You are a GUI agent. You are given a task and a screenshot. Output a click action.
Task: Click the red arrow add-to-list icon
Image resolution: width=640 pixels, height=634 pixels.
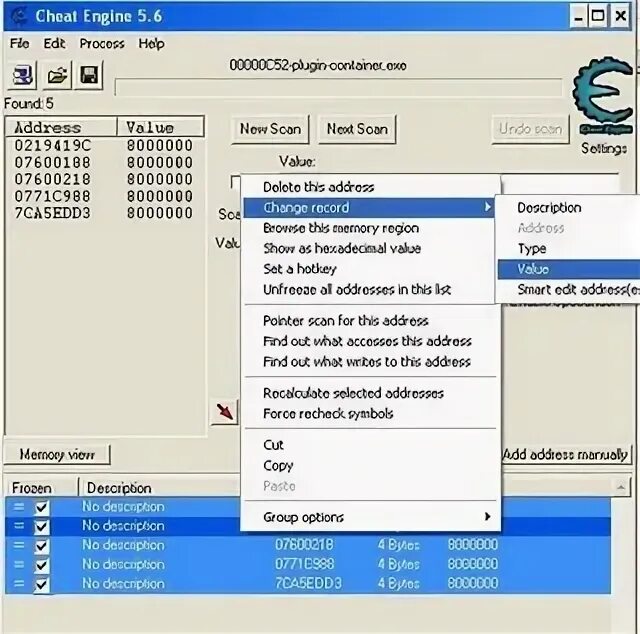point(224,412)
